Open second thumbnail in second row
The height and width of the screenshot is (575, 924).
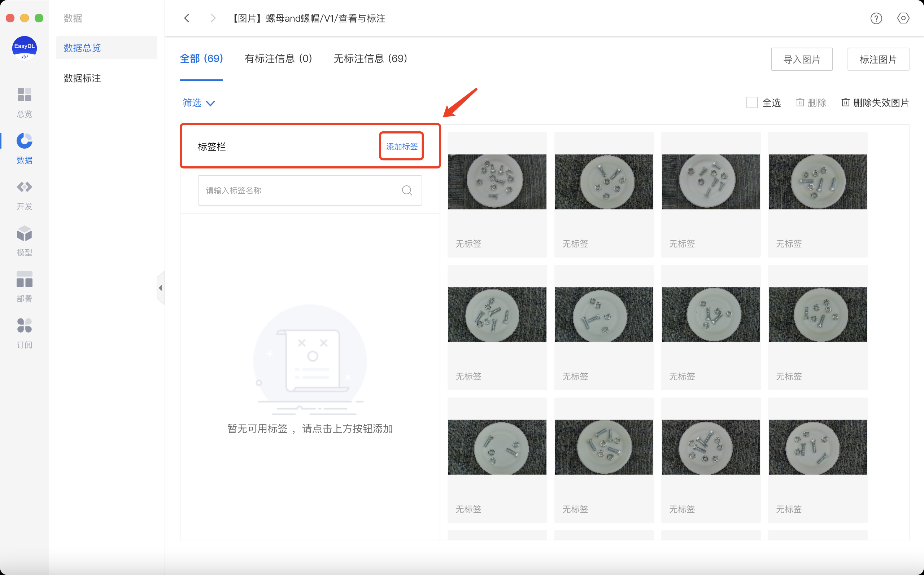(x=604, y=314)
